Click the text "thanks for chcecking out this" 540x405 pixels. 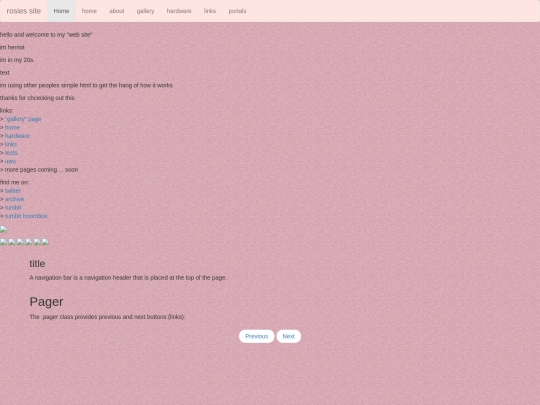pyautogui.click(x=37, y=98)
